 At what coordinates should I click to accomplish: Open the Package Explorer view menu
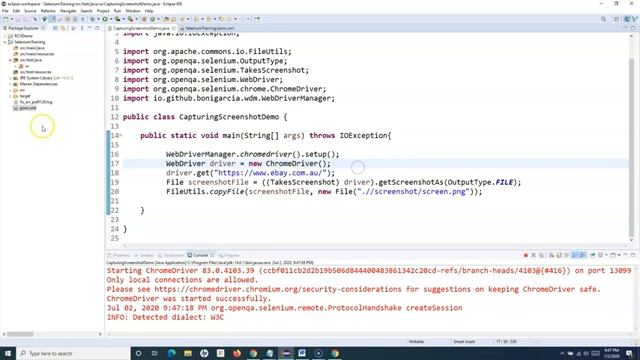click(x=82, y=28)
